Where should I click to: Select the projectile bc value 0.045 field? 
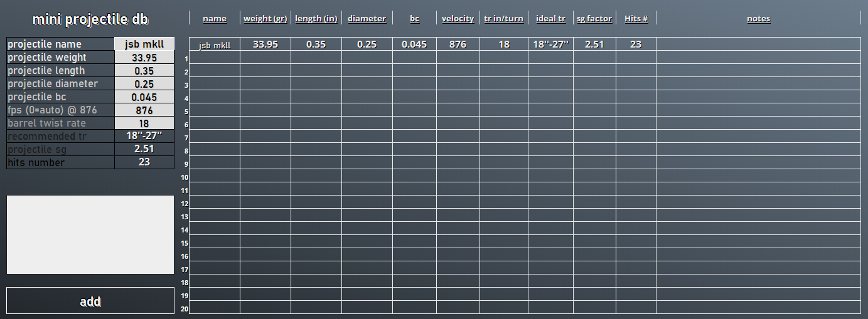(144, 97)
